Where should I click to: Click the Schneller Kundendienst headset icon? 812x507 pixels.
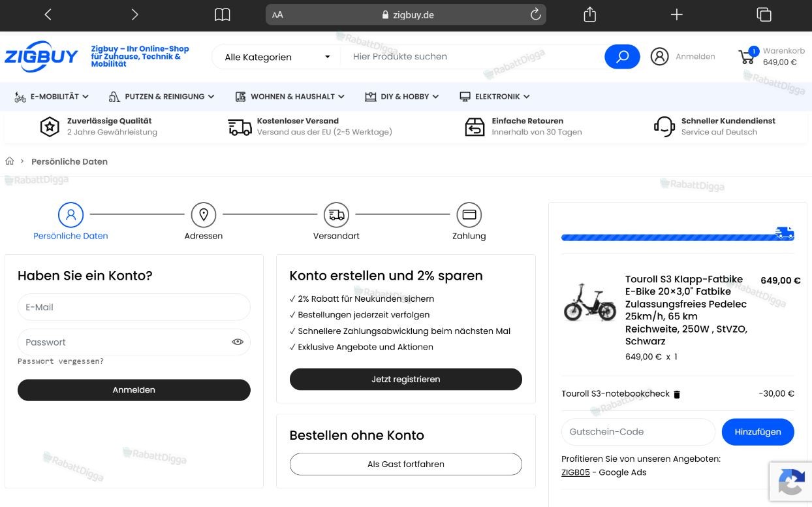tap(664, 127)
